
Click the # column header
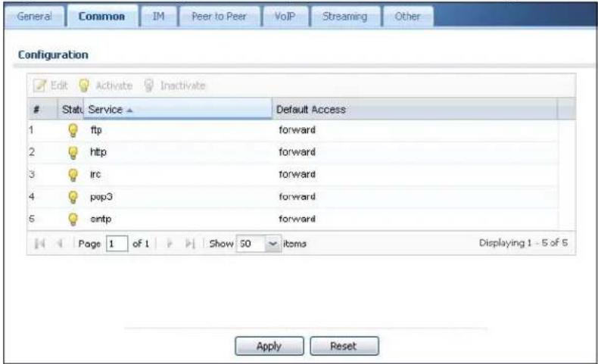point(42,110)
